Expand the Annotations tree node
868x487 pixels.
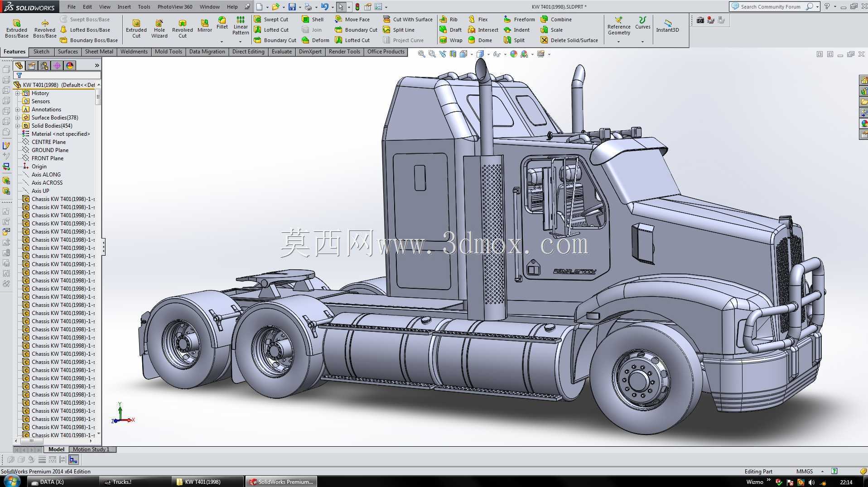pyautogui.click(x=18, y=110)
